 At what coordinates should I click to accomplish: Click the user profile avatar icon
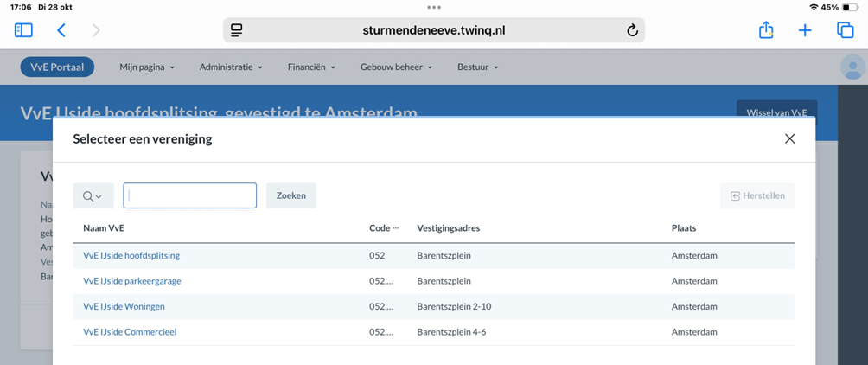point(852,67)
